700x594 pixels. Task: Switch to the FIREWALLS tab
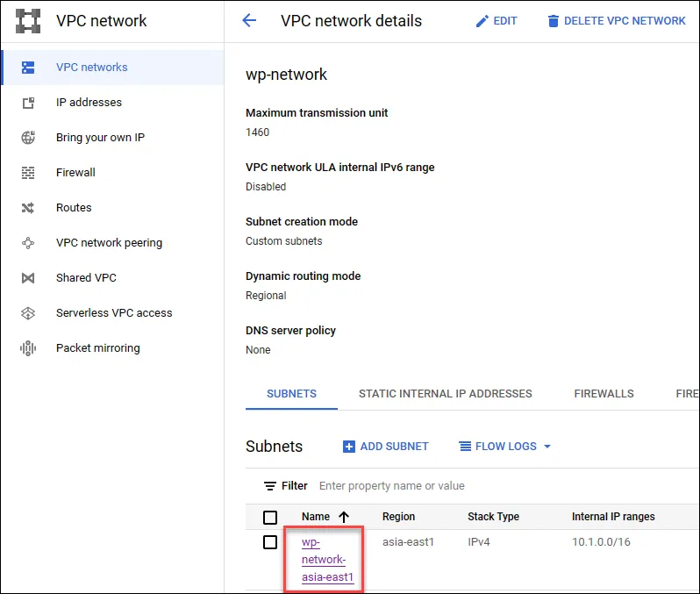(604, 394)
